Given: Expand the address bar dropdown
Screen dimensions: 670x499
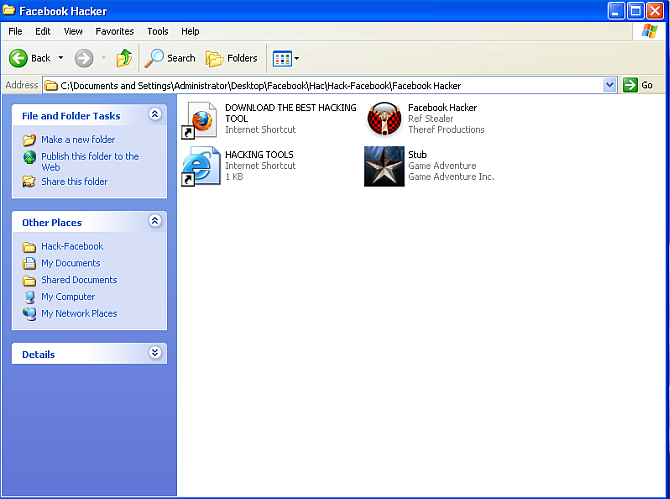Looking at the screenshot, I should 609,85.
